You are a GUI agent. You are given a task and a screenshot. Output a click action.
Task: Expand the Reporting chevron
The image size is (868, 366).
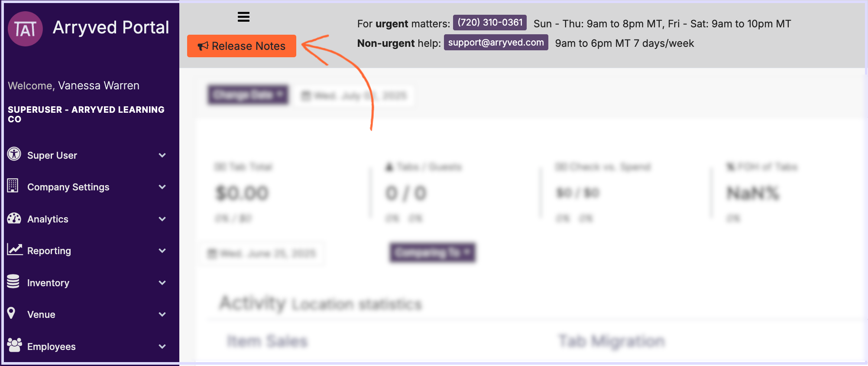pyautogui.click(x=162, y=251)
